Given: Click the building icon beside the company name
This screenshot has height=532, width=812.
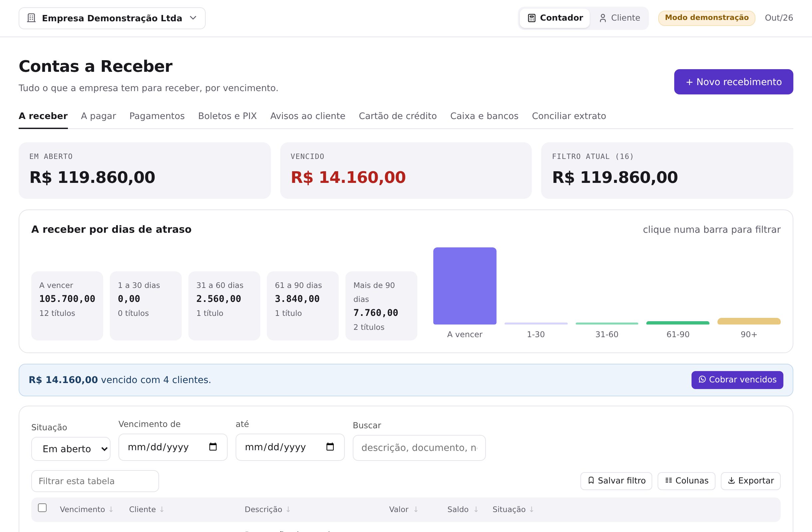Looking at the screenshot, I should click(31, 18).
